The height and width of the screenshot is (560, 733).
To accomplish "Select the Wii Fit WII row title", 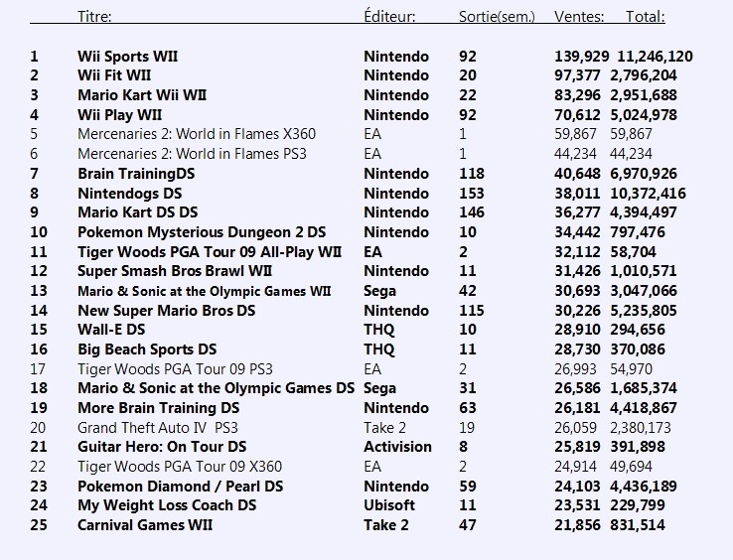I will tap(114, 75).
